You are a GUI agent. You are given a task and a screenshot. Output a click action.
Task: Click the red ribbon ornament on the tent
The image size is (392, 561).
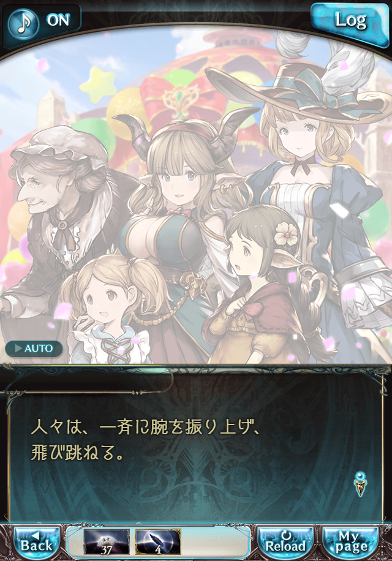179,96
